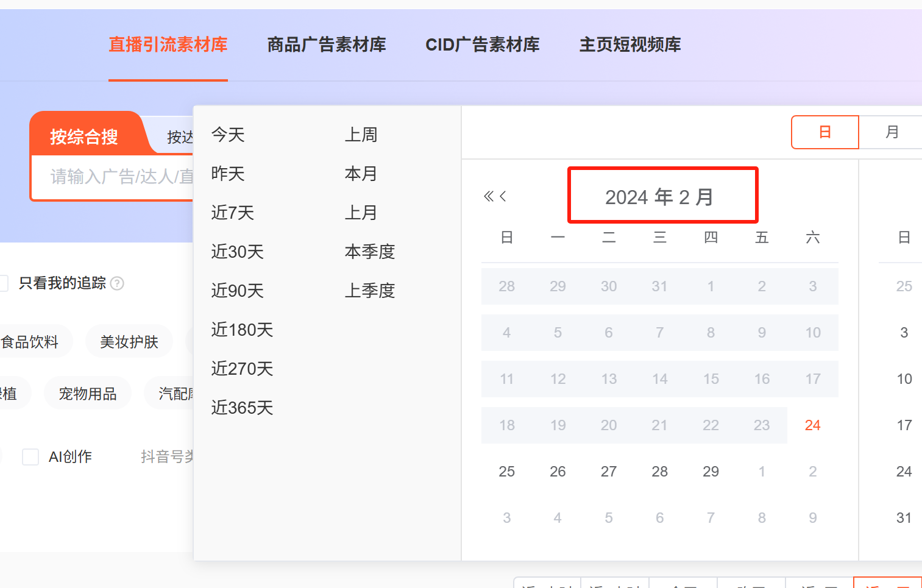
Task: Select the 按综合搜 search mode tab
Action: tap(84, 136)
